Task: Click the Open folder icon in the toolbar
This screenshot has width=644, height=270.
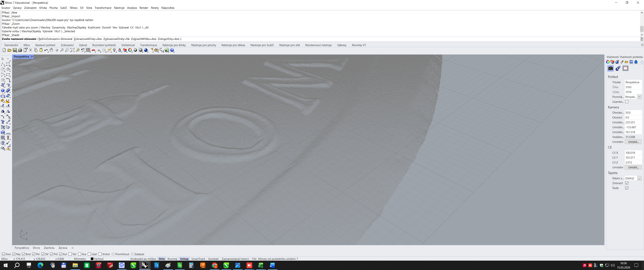Action: (10, 50)
